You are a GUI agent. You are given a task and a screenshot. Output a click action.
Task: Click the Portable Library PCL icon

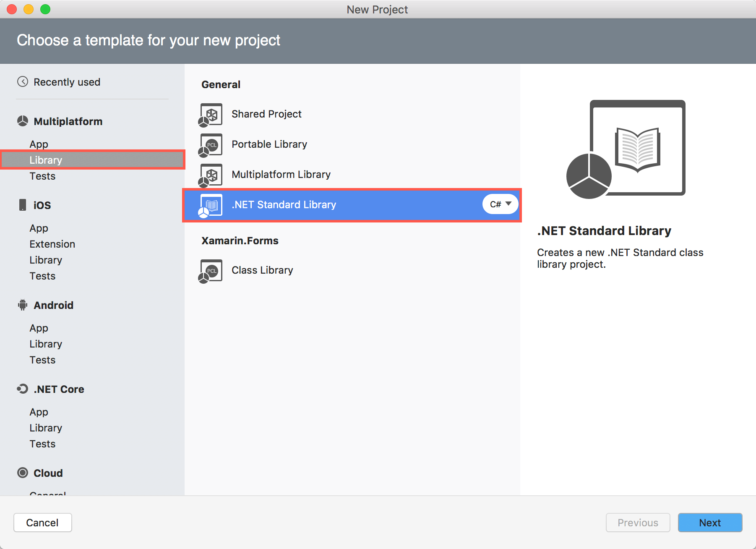tap(211, 145)
